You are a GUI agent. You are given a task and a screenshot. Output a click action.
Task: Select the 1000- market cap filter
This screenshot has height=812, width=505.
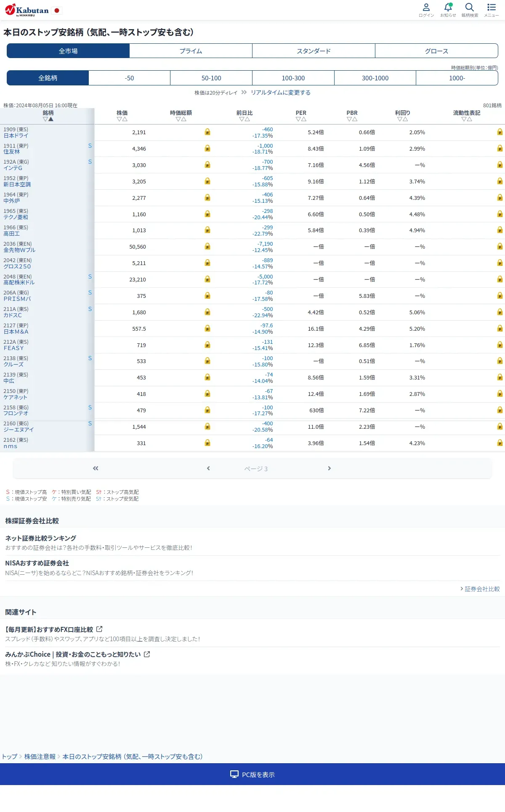pyautogui.click(x=457, y=78)
